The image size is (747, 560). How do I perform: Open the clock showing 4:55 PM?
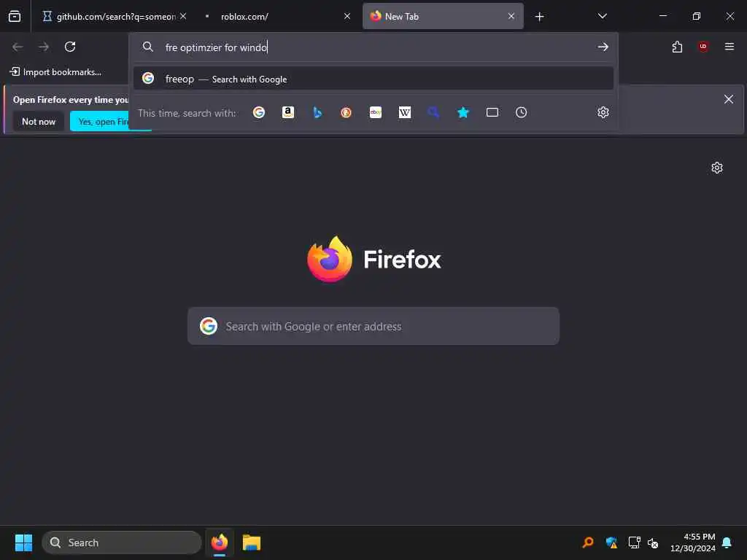[x=693, y=542]
